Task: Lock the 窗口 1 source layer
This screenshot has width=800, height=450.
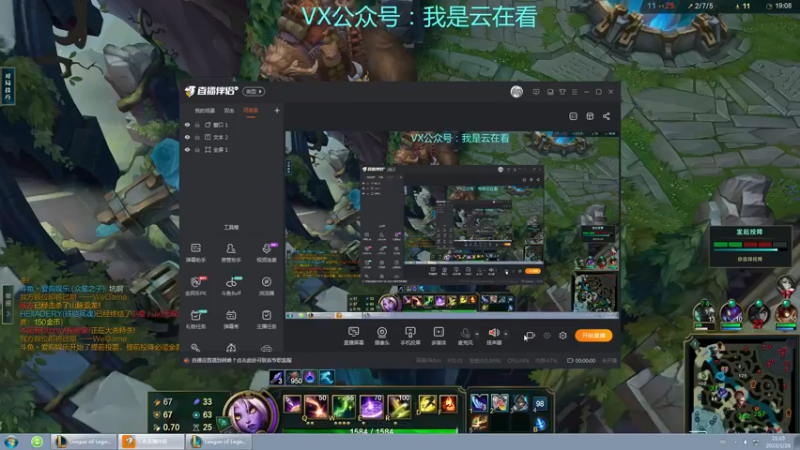Action: pos(197,124)
